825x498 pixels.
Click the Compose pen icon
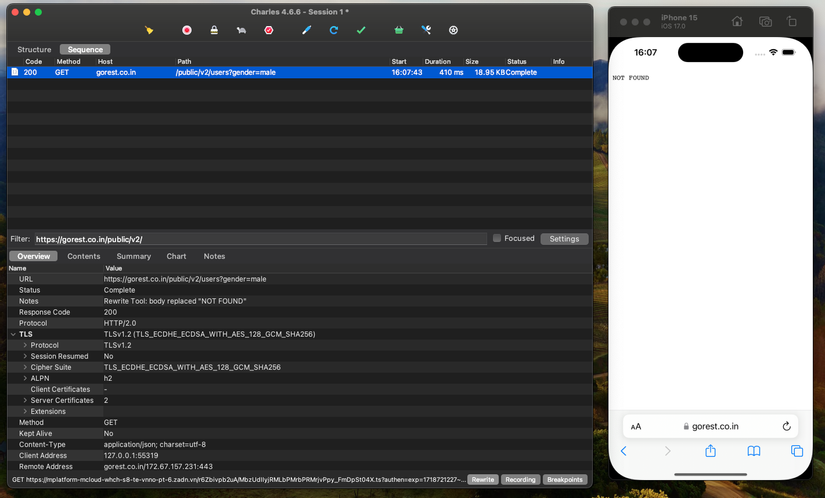(x=307, y=30)
